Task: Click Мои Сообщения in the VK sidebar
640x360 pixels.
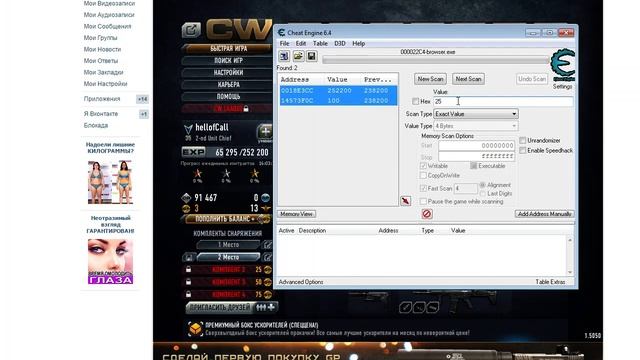Action: (x=107, y=26)
